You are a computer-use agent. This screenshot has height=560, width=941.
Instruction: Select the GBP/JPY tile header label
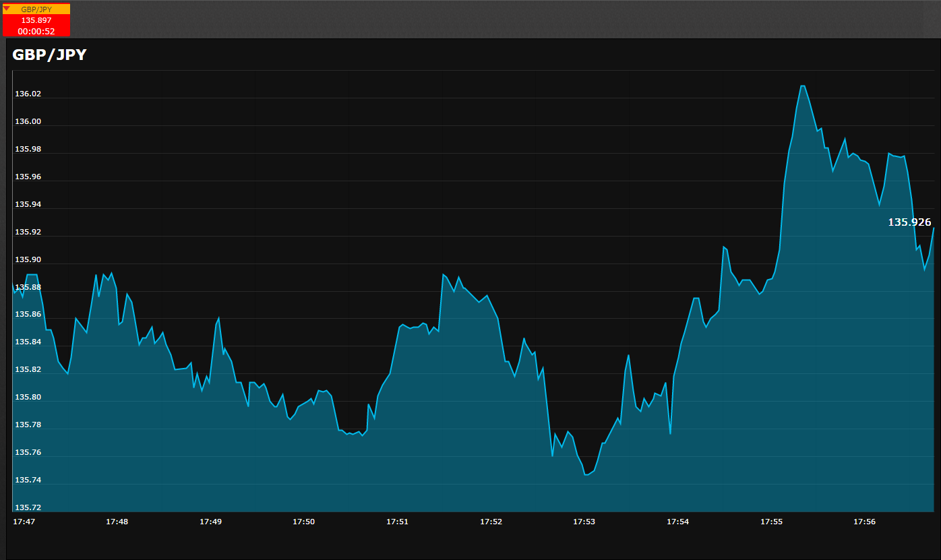click(x=36, y=9)
